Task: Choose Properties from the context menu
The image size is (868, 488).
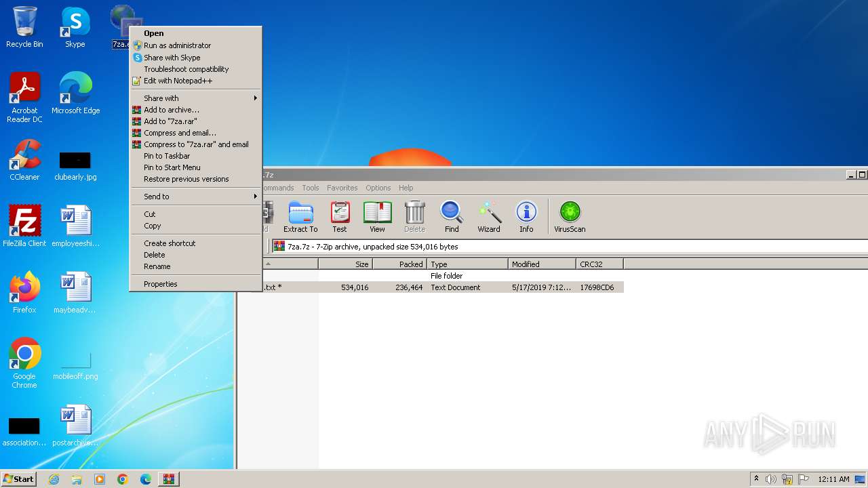Action: pos(195,284)
